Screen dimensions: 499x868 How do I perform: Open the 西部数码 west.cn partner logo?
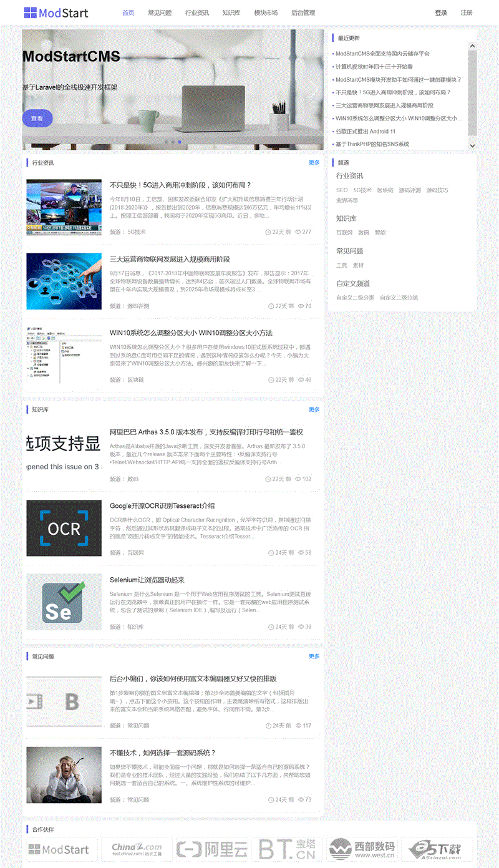[x=361, y=849]
